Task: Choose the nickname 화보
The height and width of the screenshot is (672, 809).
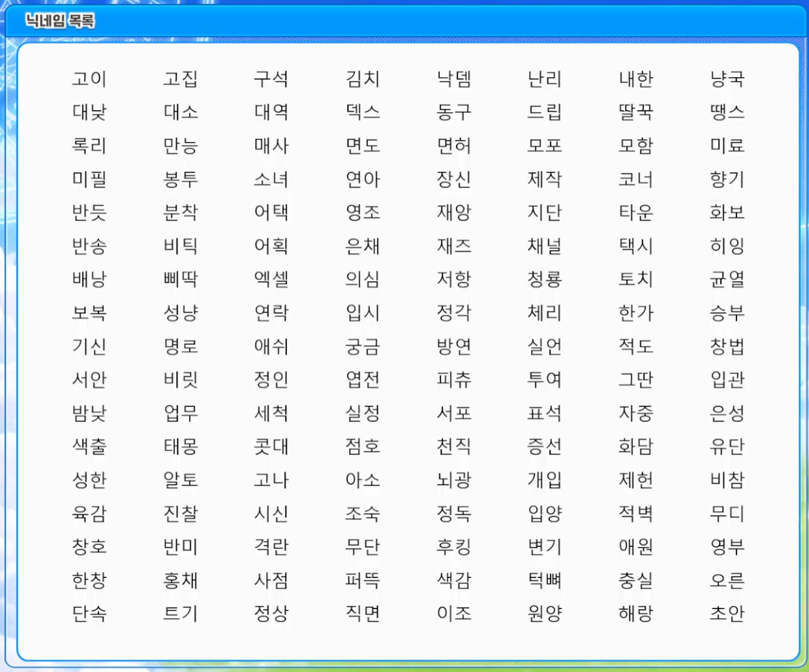Action: coord(727,213)
